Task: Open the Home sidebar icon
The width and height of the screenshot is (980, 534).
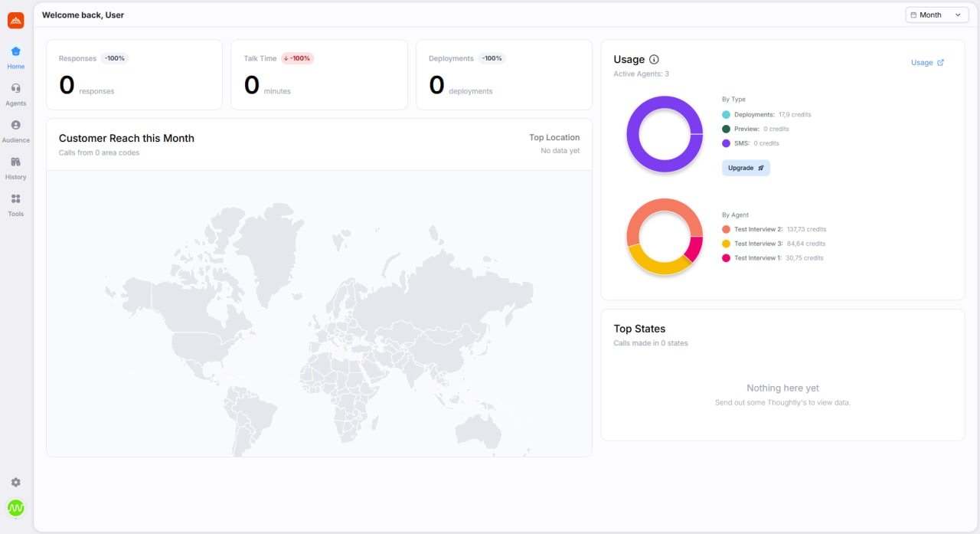Action: pyautogui.click(x=15, y=51)
